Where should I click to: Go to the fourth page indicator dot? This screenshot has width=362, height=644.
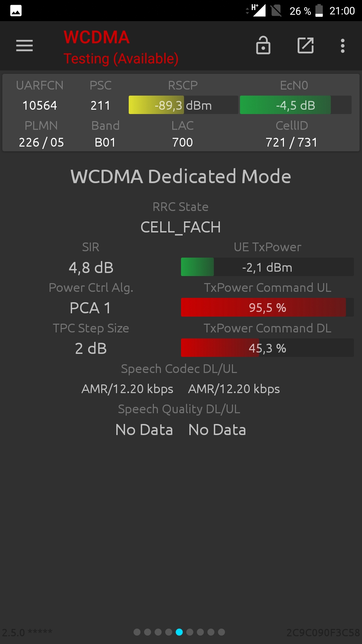click(x=169, y=632)
